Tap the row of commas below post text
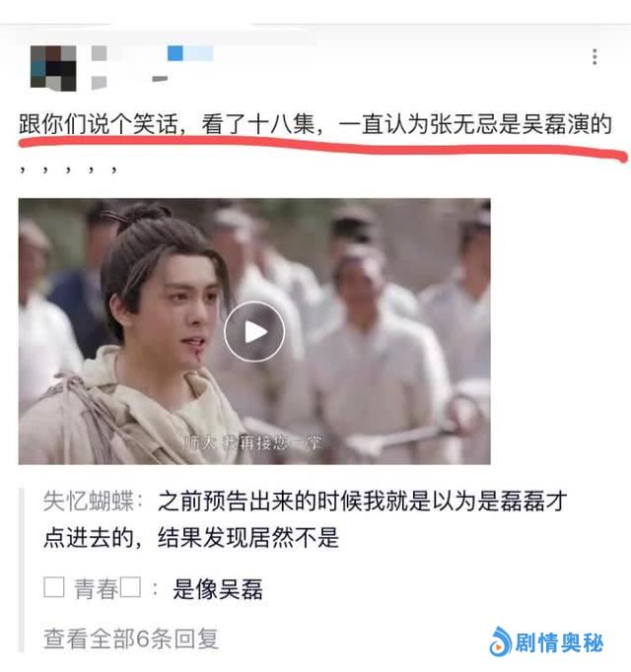Screen dimensions: 631x672 [x=68, y=169]
